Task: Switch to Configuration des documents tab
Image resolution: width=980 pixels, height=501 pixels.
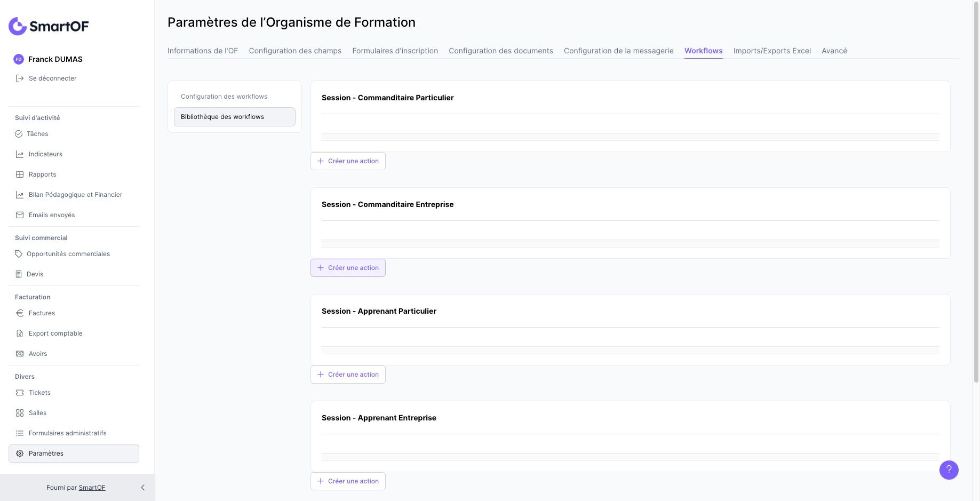Action: click(500, 51)
